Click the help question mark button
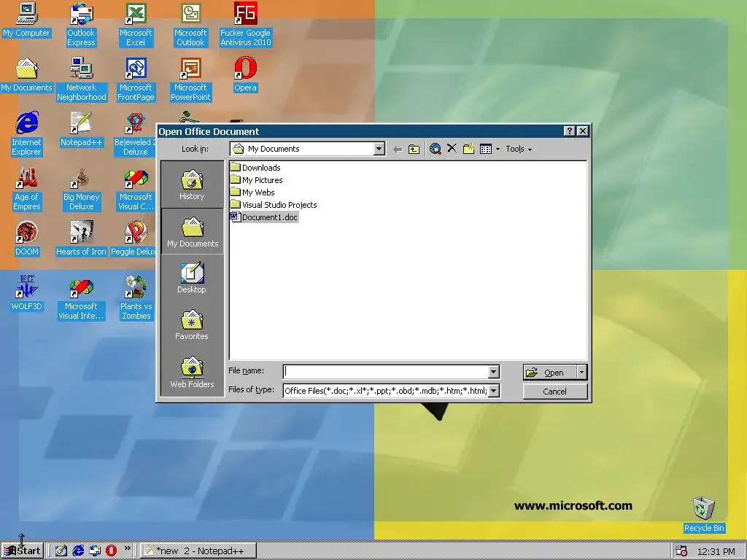The width and height of the screenshot is (747, 560). pyautogui.click(x=569, y=131)
